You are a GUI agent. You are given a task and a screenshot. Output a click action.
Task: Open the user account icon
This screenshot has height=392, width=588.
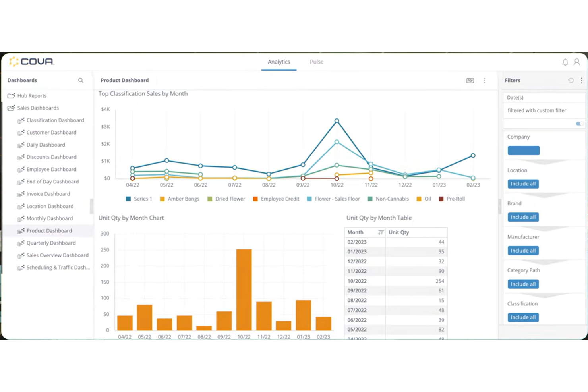coord(577,62)
